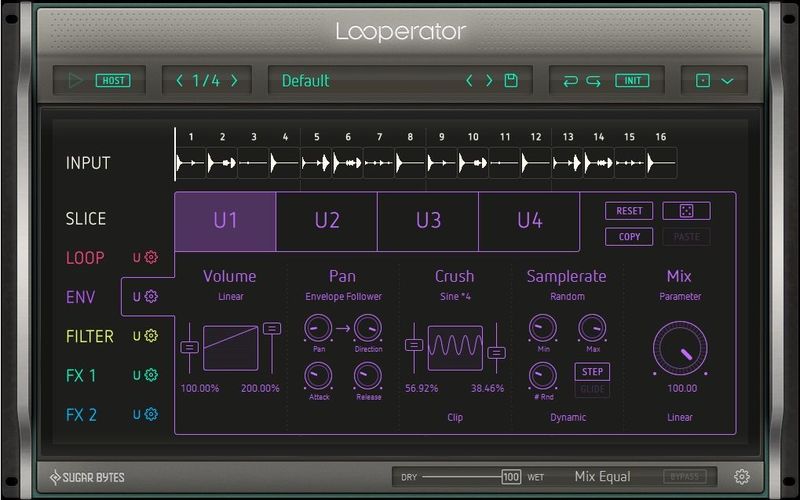This screenshot has width=800, height=500.
Task: Toggle the HOST sync button
Action: coord(113,81)
